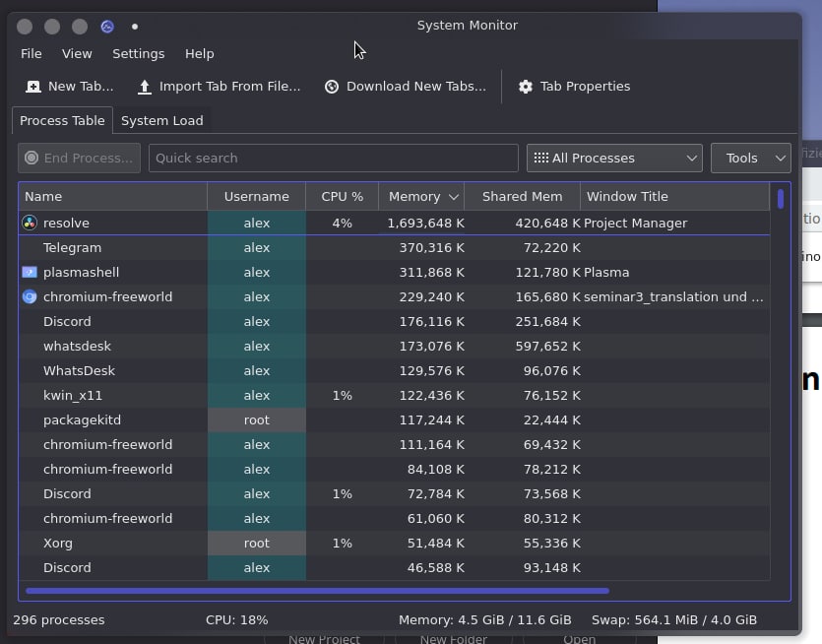Viewport: 822px width, 644px height.
Task: Sort by the Name column header
Action: 113,197
